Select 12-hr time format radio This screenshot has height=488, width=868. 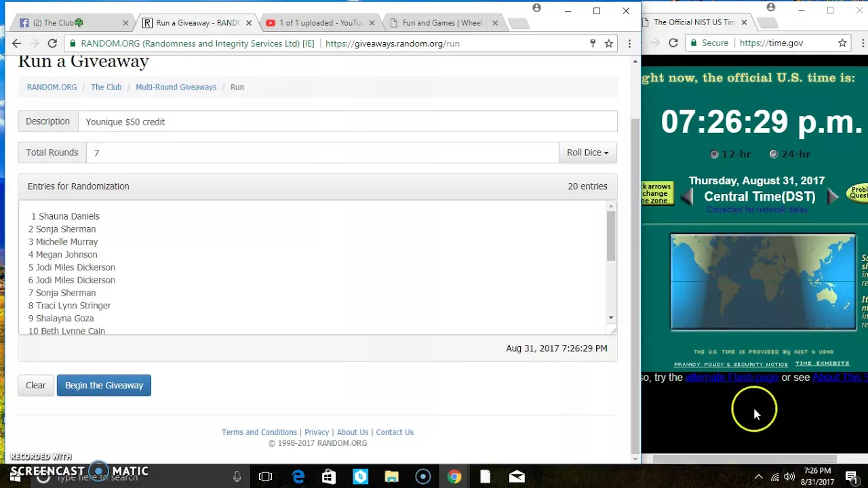point(714,154)
